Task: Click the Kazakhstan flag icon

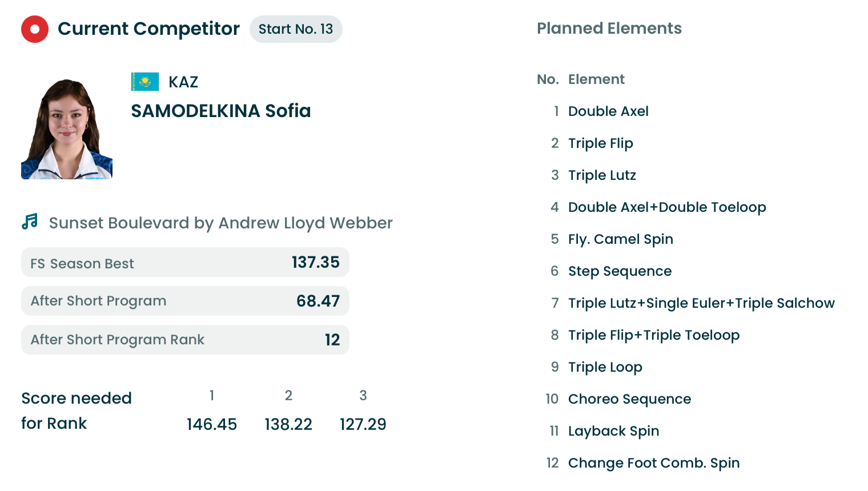Action: click(145, 82)
